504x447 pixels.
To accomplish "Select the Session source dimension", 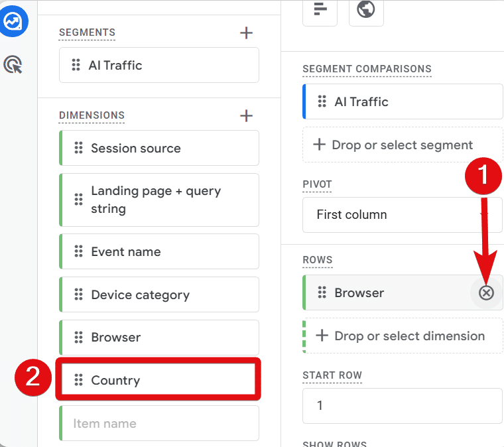I will pos(159,148).
